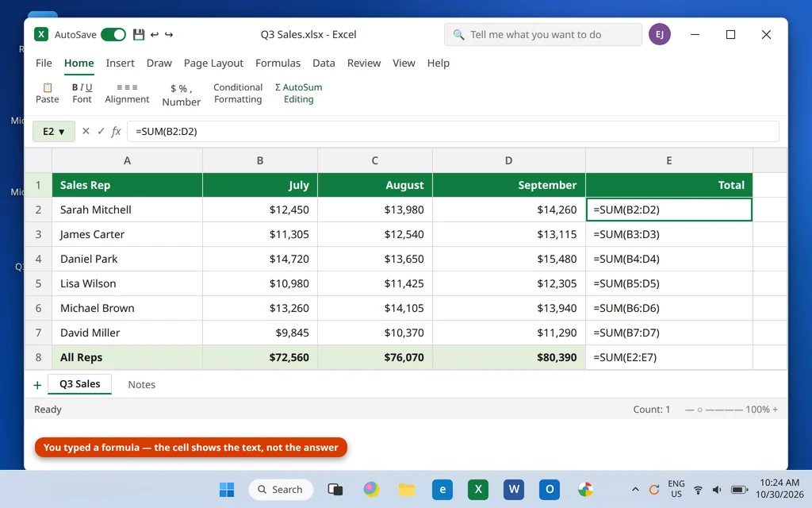812x508 pixels.
Task: Click the Paste clipboard icon
Action: point(47,87)
